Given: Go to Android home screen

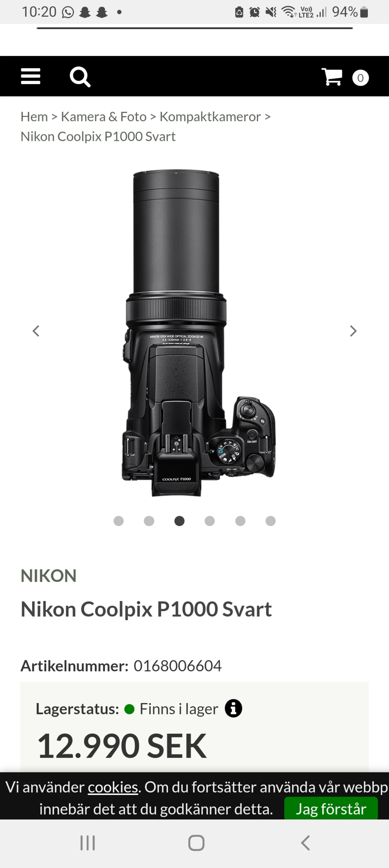Looking at the screenshot, I should click(x=196, y=843).
